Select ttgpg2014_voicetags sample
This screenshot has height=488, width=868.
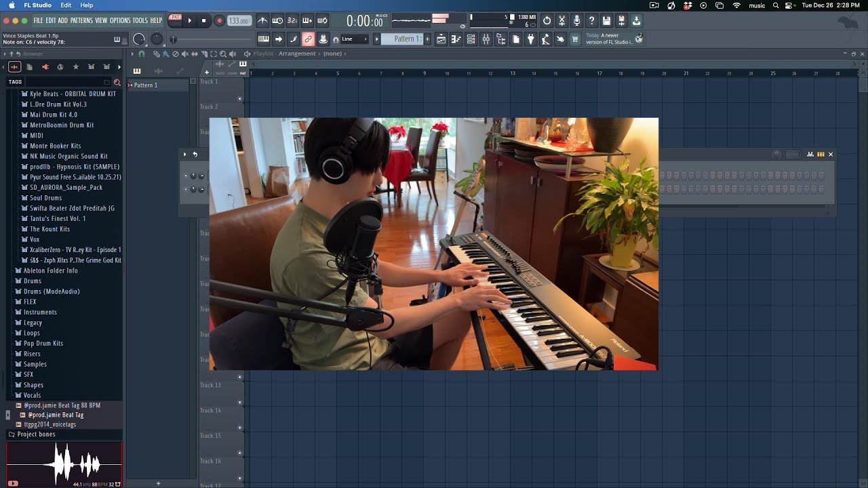pos(50,424)
